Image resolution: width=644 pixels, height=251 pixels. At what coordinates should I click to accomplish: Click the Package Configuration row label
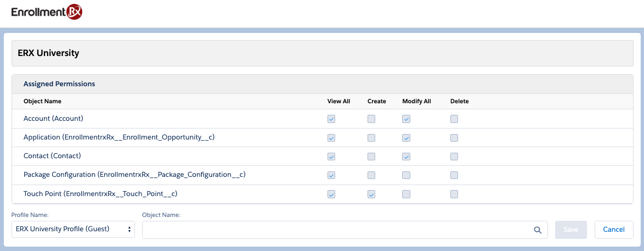coord(134,175)
